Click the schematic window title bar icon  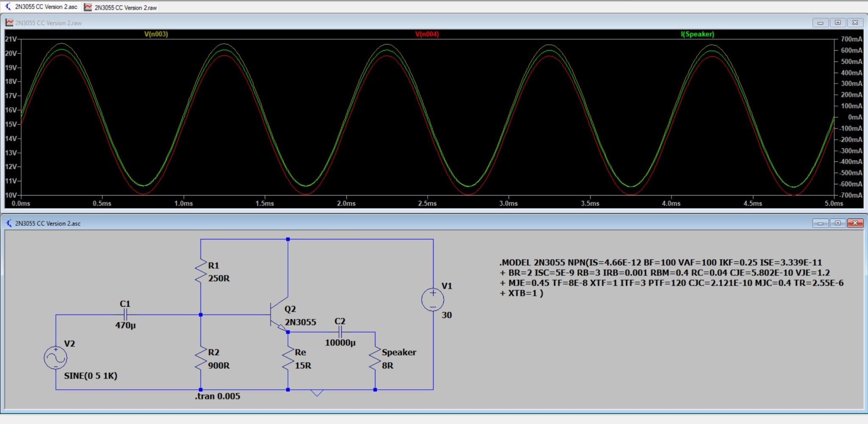pos(9,223)
